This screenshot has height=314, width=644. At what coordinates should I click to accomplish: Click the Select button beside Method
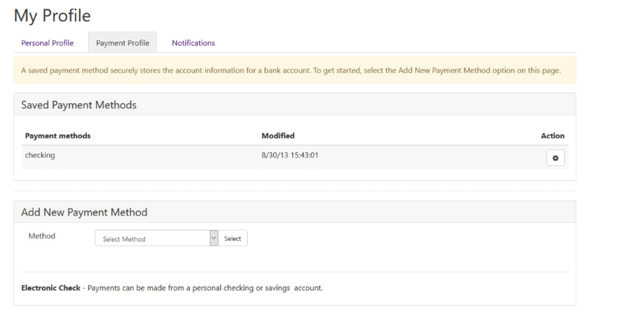[x=233, y=238]
